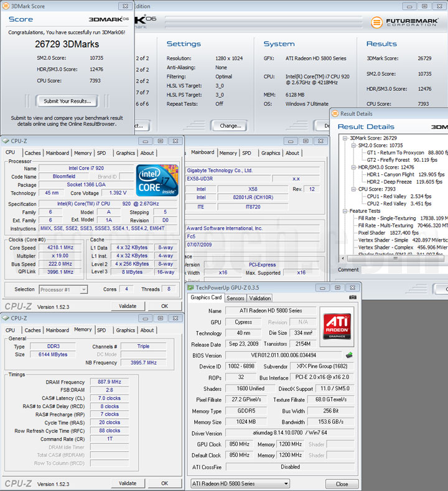448x491 pixels.
Task: Click the Result Details scrollbar left arrow
Action: tap(343, 258)
